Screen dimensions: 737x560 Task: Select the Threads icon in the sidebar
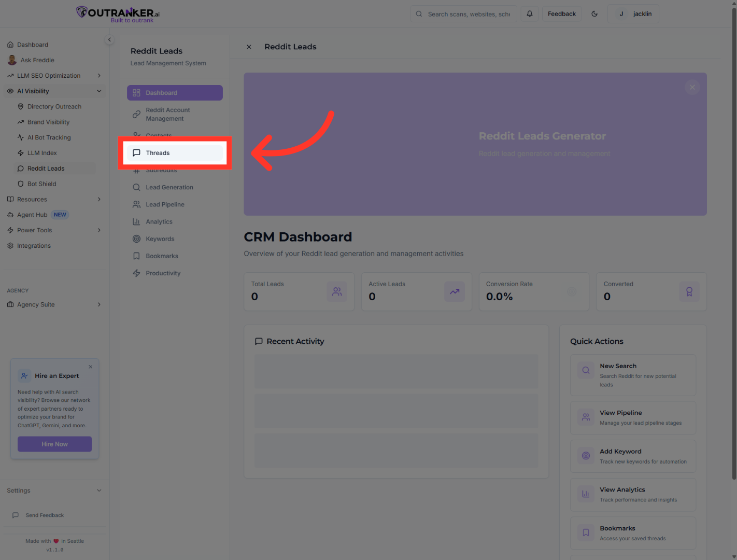tap(136, 152)
